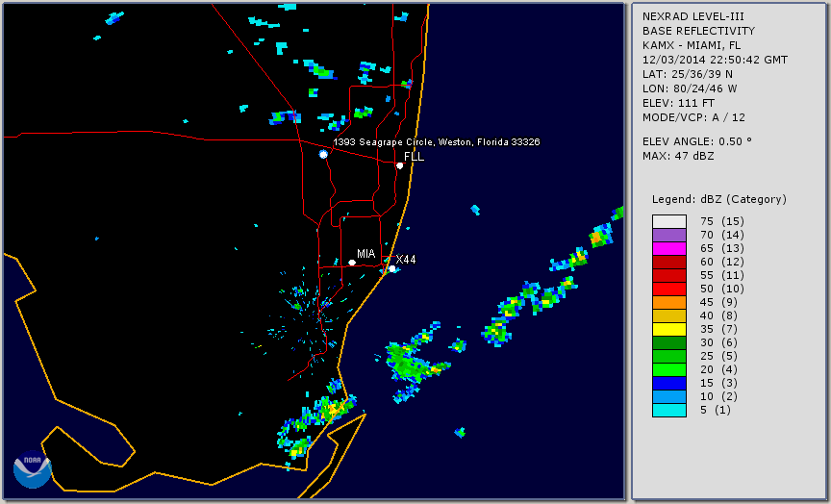
Task: Click the 15 dBZ blue legend swatch
Action: coord(668,383)
